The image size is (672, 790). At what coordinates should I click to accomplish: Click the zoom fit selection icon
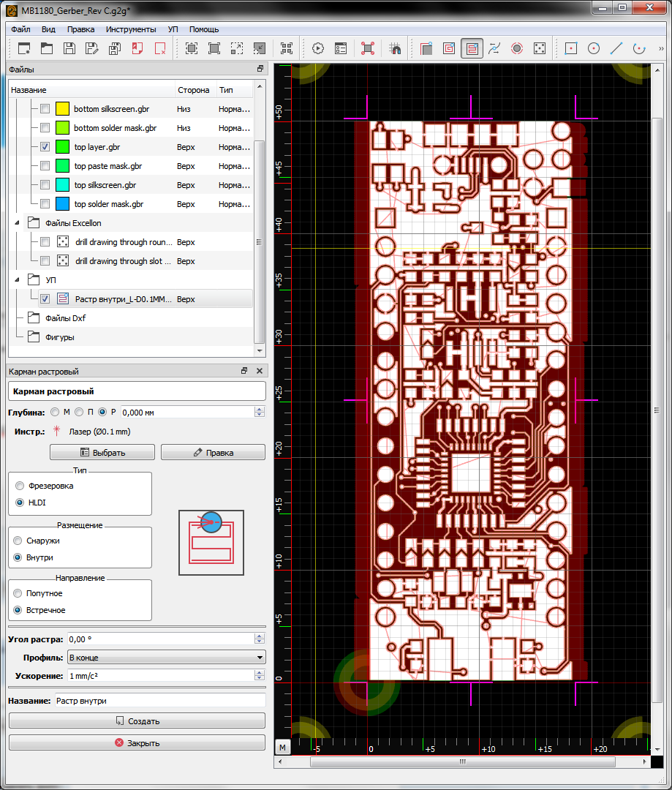coord(192,48)
